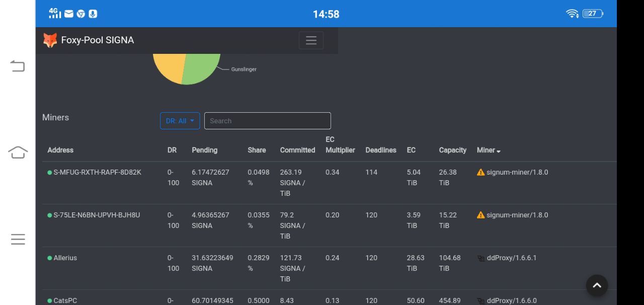Open miner address S-MFUG-RXTH-RAPF-8D82K
Screen dimensions: 644x305
pyautogui.click(x=97, y=172)
